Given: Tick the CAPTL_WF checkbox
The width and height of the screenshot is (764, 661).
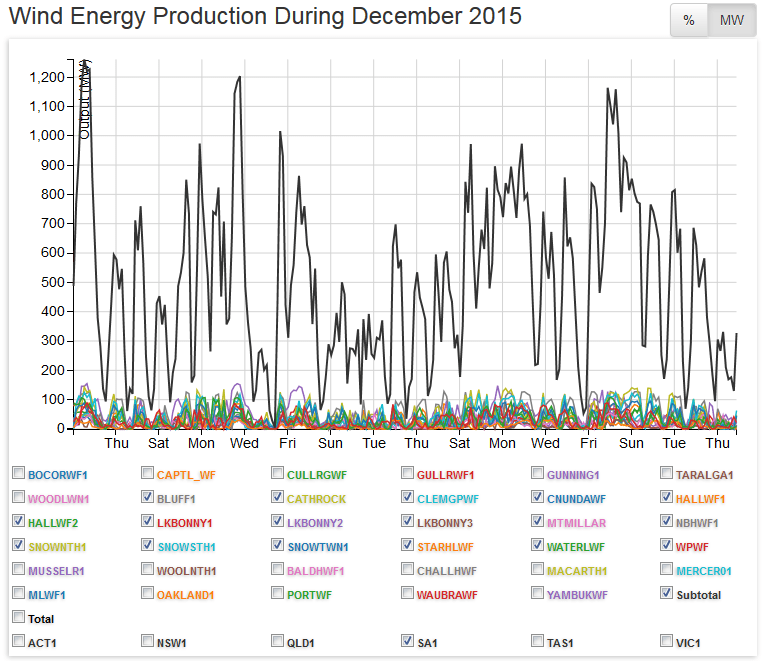Looking at the screenshot, I should point(148,474).
